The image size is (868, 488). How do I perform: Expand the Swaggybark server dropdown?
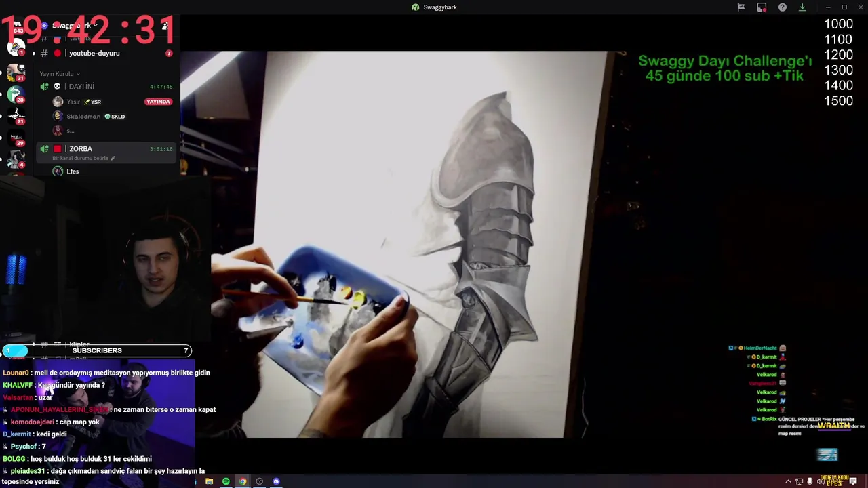tap(75, 26)
